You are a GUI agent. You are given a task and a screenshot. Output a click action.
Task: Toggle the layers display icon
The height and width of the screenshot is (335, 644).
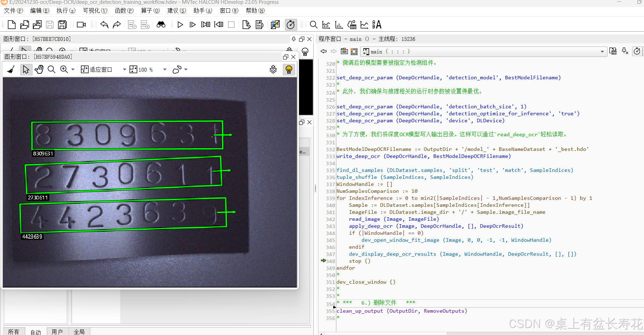pos(273,70)
